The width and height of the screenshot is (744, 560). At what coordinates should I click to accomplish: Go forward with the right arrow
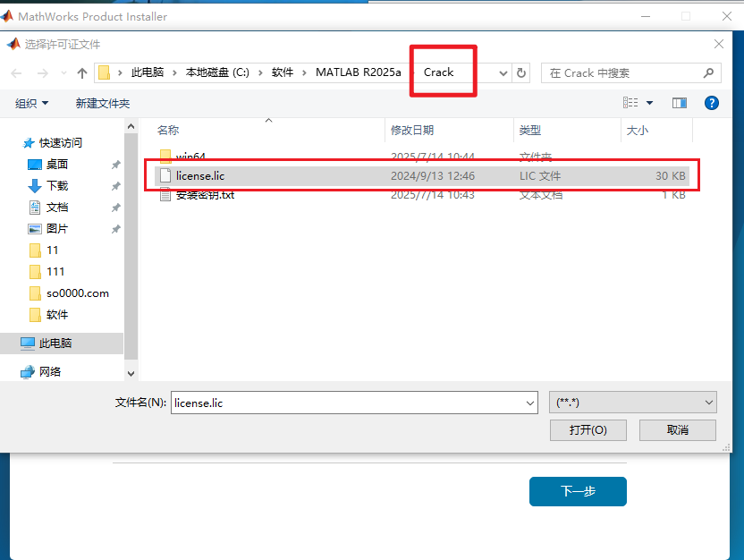(x=43, y=73)
